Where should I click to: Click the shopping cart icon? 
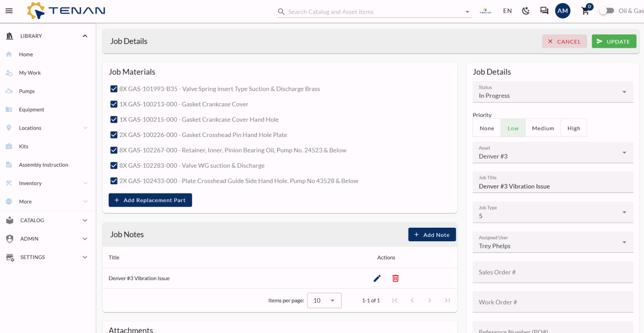(x=585, y=11)
